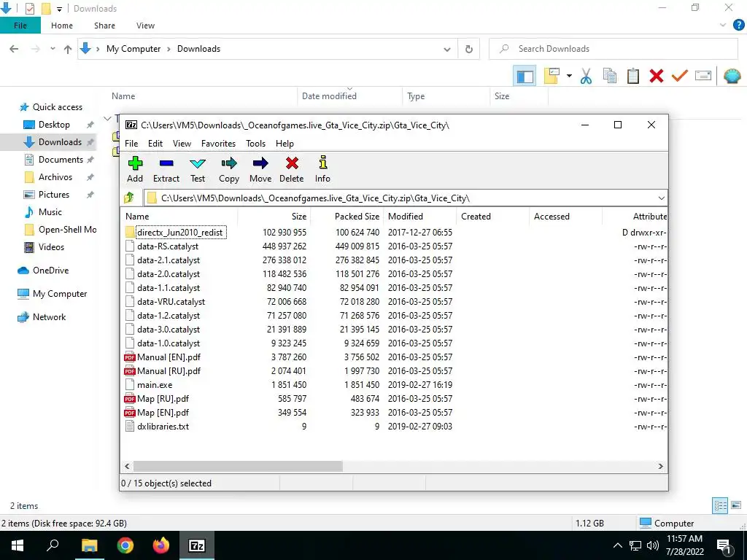This screenshot has width=747, height=560.
Task: Click the Copy toolbar icon in 7-Zip
Action: (x=228, y=163)
